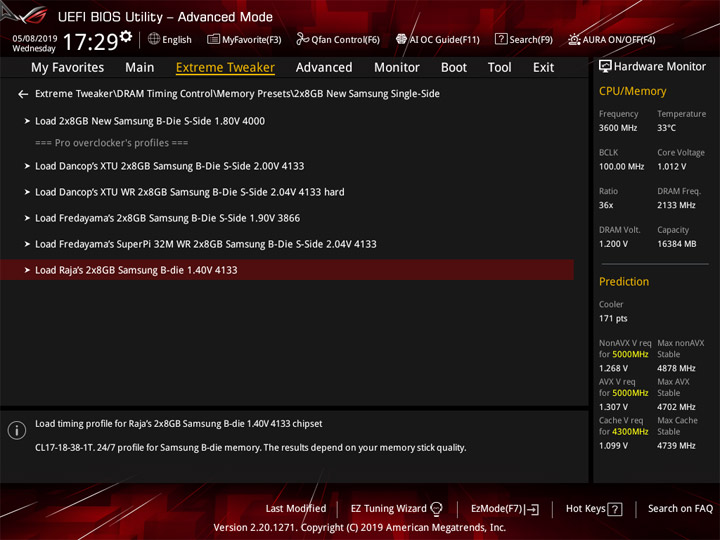
Task: Expand arrow for New Samsung B-Die 4000 preset
Action: tap(27, 121)
